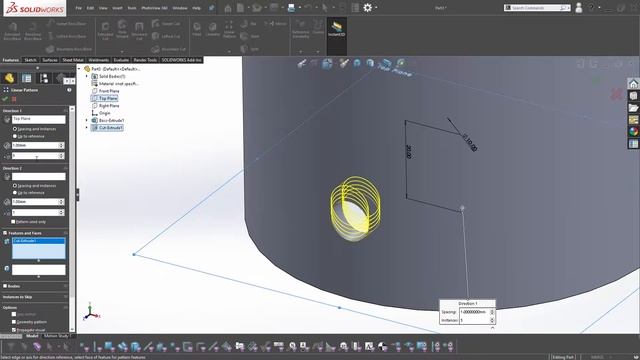The image size is (640, 360).
Task: Click the empty Direction 2 reference field
Action: pos(38,176)
